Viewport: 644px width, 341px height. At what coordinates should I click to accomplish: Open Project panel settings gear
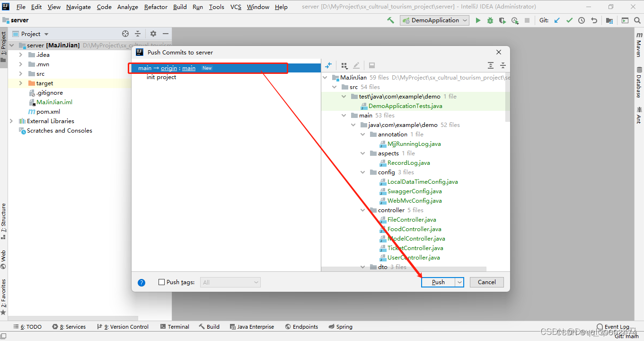pos(153,34)
